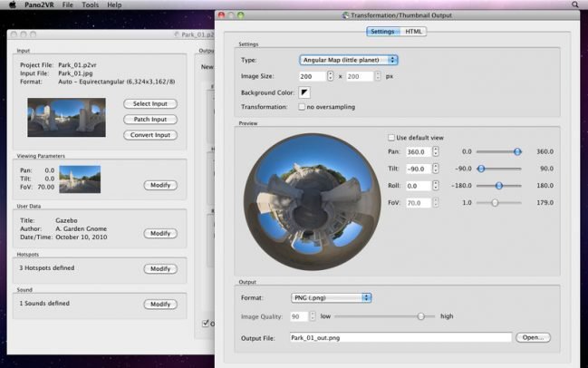The width and height of the screenshot is (588, 368).
Task: Click the FoV value stepper
Action: click(x=435, y=202)
